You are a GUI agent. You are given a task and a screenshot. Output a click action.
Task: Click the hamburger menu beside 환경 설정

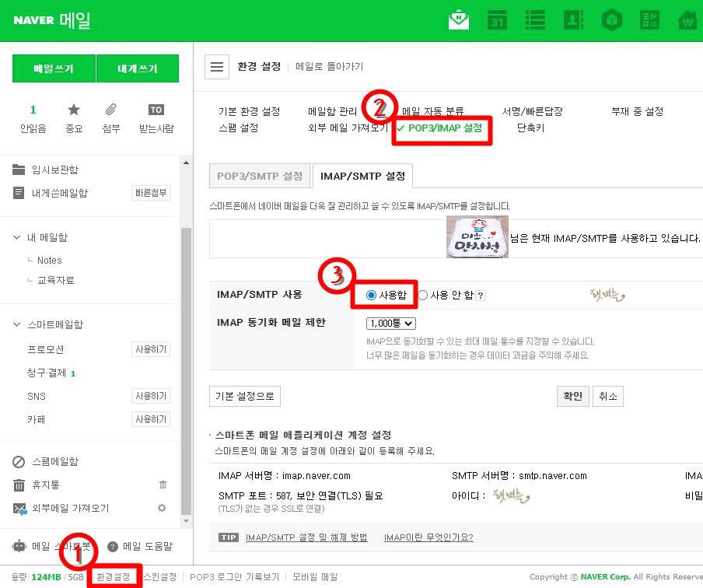(217, 66)
